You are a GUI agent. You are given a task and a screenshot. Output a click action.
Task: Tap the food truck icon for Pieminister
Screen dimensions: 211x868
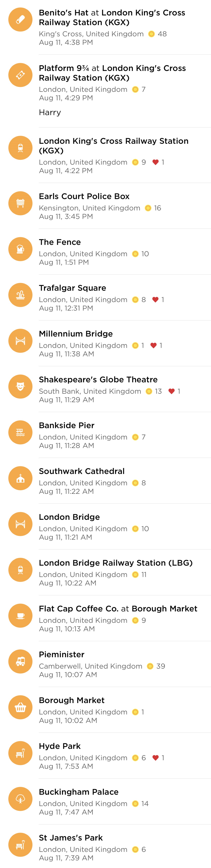tap(20, 661)
